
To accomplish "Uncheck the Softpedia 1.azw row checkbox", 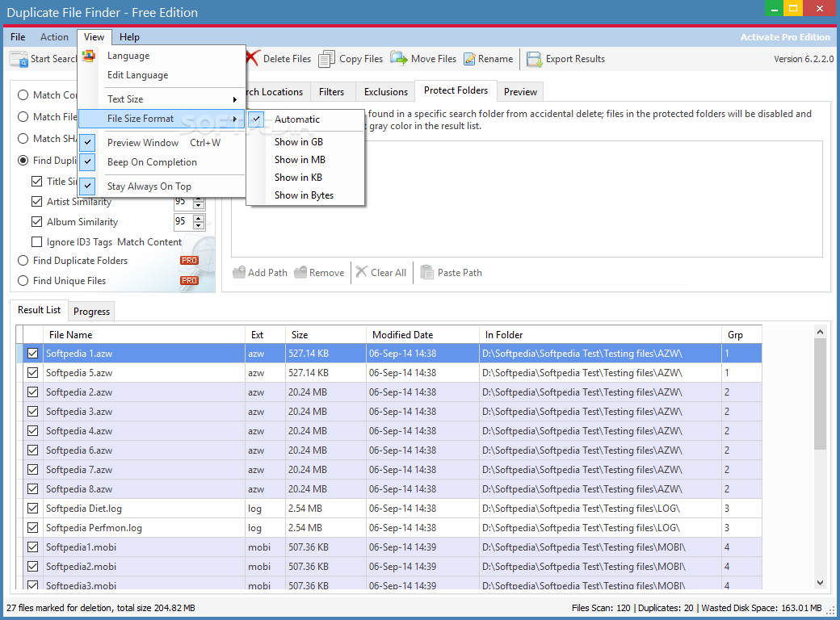I will [32, 354].
